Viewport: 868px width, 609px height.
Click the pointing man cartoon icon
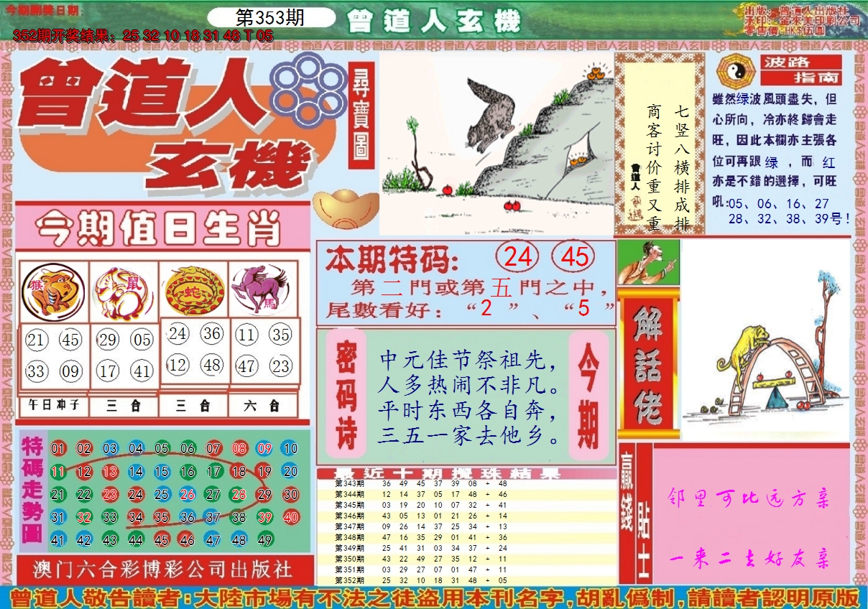(648, 263)
